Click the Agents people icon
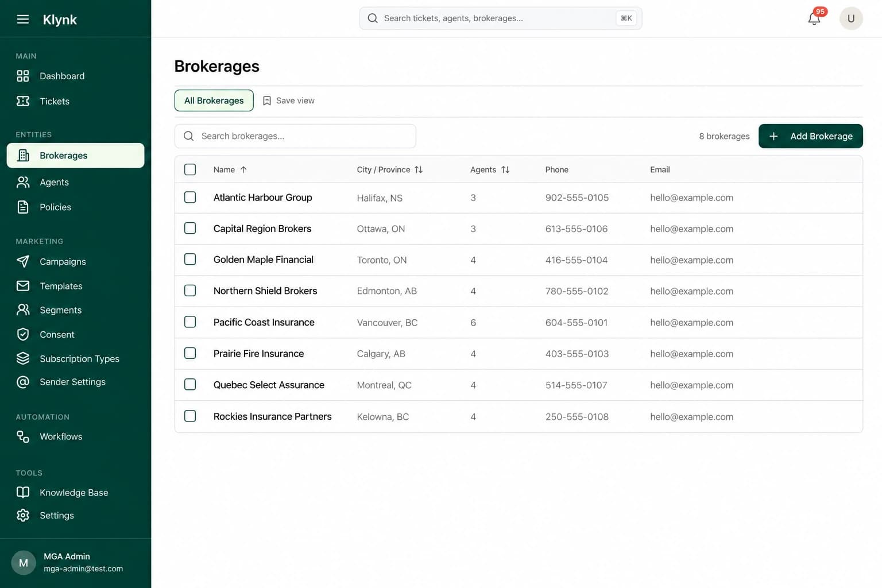Viewport: 882px width, 588px height. pos(23,182)
